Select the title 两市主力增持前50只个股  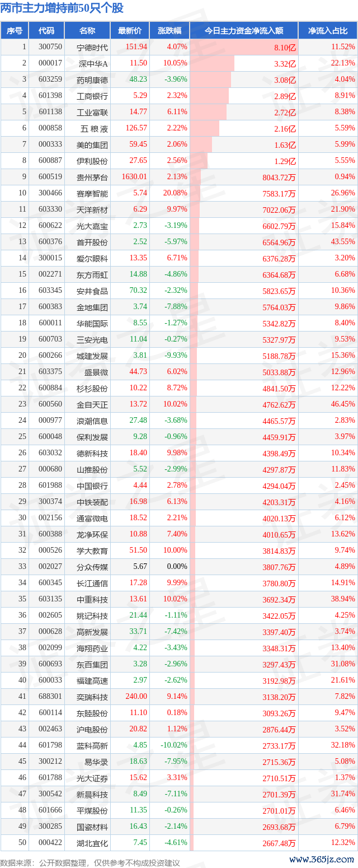[62, 8]
